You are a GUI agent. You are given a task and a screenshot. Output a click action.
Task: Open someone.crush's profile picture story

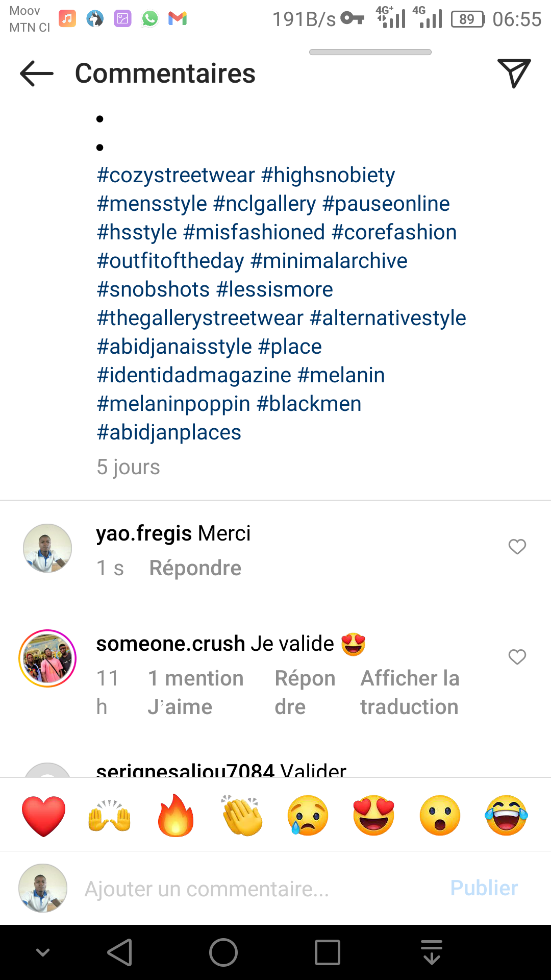point(47,658)
